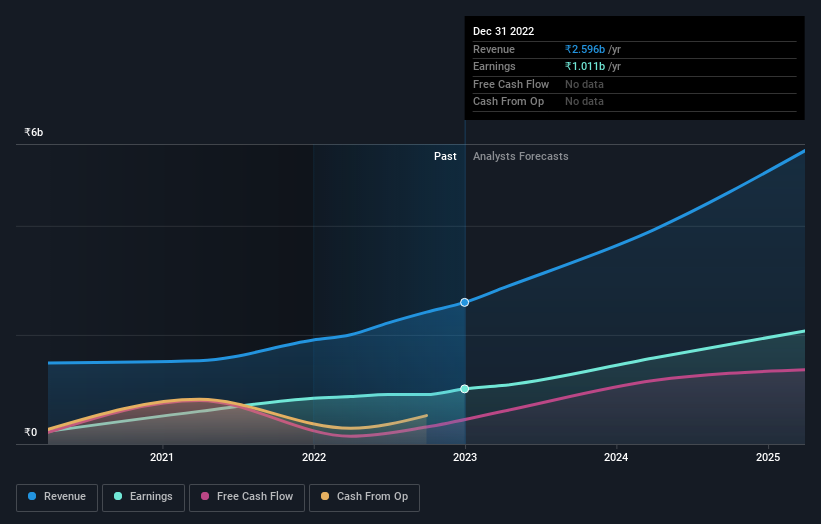
Task: Click the 2023 x-axis label
Action: pos(465,457)
